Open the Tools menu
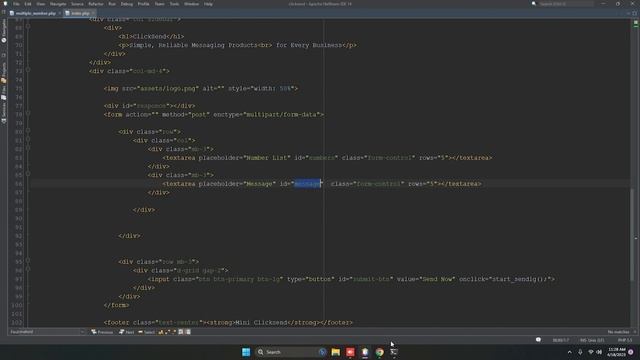Viewport: 640px width, 360px height. 174,4
